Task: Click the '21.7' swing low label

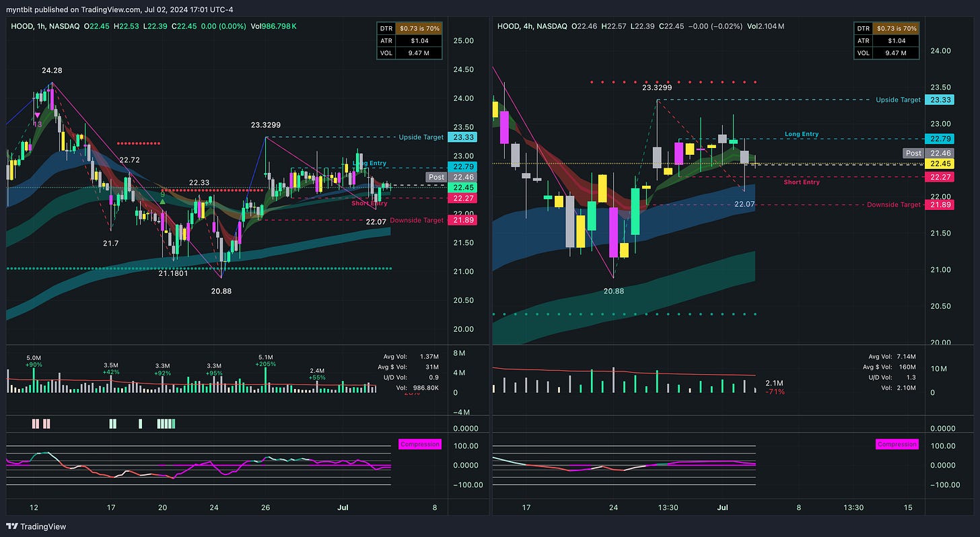Action: pyautogui.click(x=110, y=243)
